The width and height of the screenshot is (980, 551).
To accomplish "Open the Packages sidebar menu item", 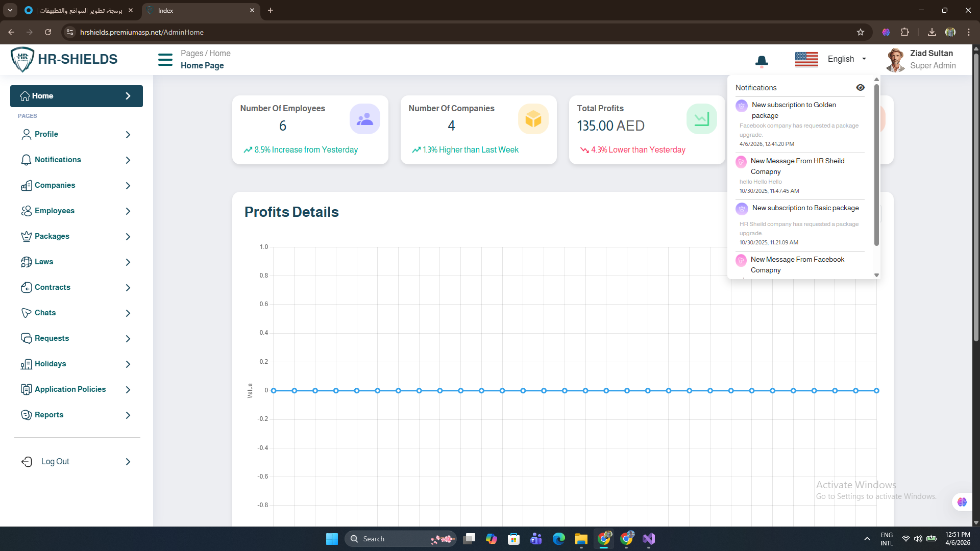I will click(x=52, y=236).
